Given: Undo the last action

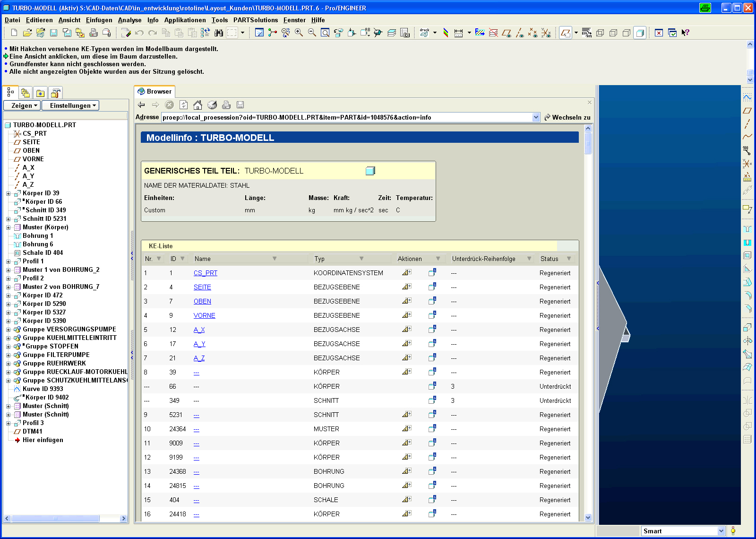Looking at the screenshot, I should pyautogui.click(x=139, y=33).
